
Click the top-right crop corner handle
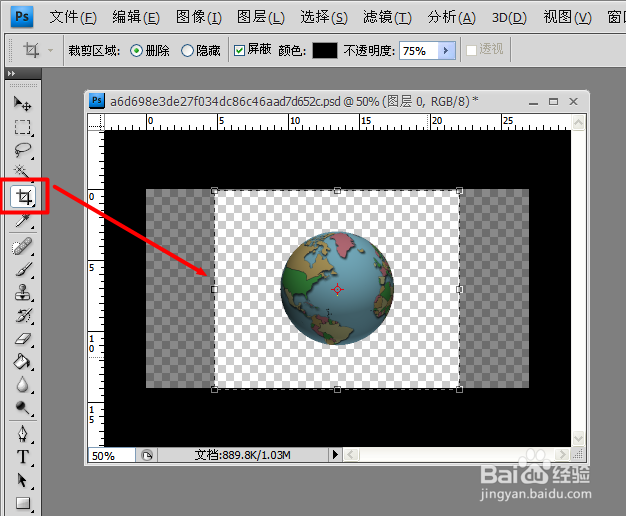click(460, 191)
